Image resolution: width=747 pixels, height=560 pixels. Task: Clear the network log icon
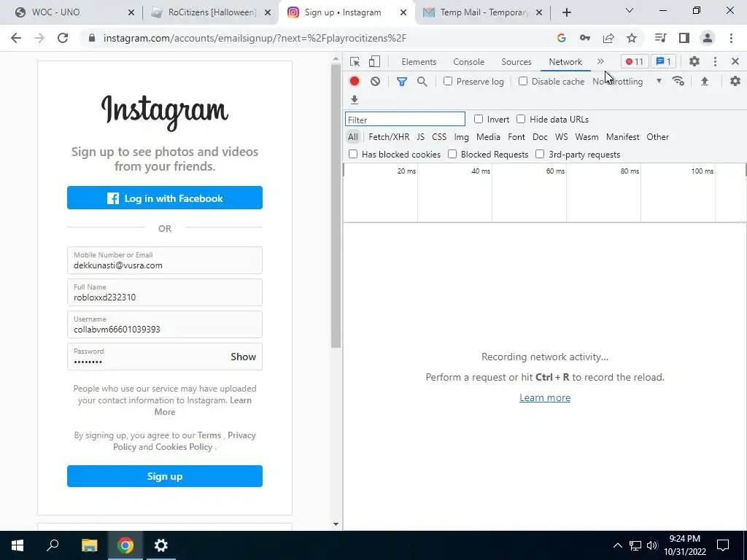(376, 81)
